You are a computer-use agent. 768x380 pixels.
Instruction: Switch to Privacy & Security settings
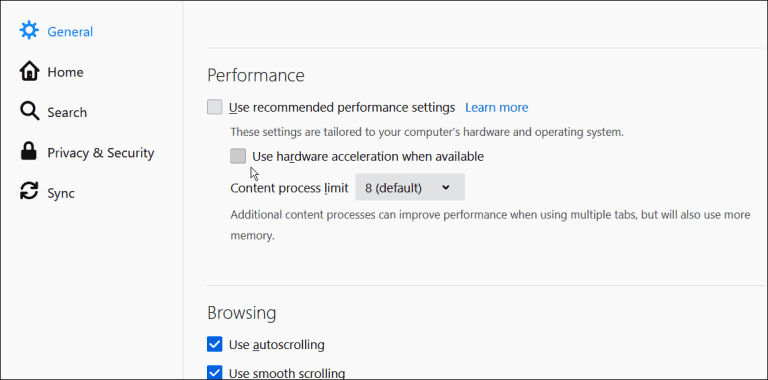point(100,153)
